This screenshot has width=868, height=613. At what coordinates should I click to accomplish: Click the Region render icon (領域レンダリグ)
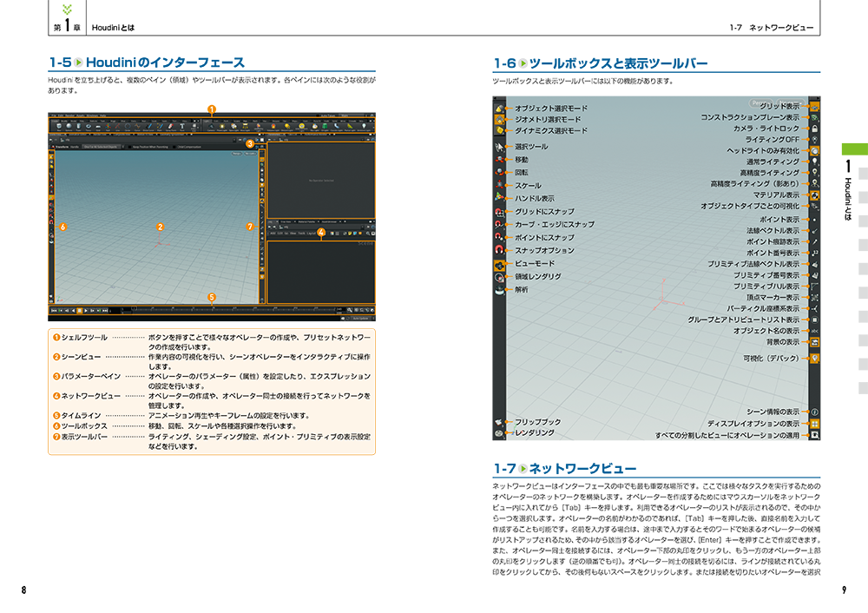(x=500, y=277)
